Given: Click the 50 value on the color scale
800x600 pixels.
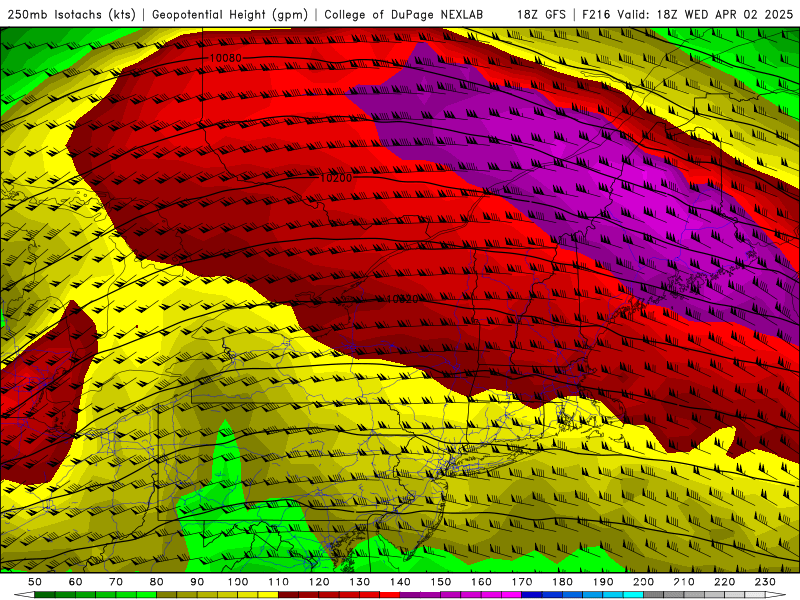Looking at the screenshot, I should click(x=35, y=582).
